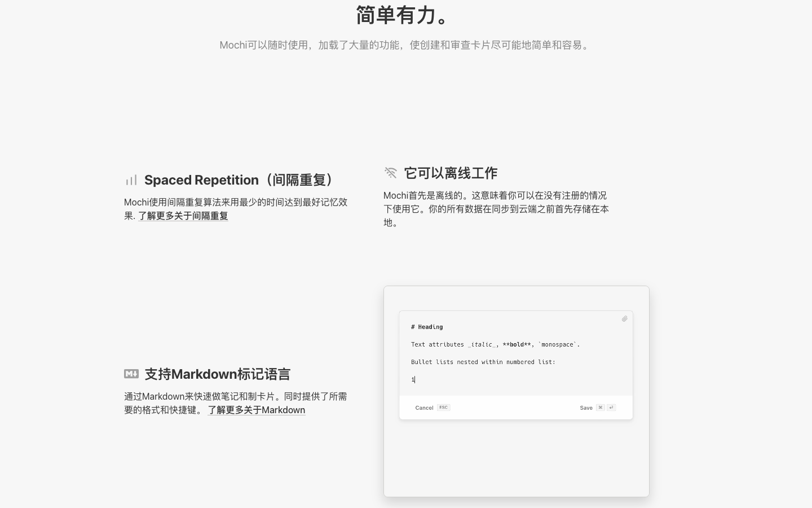Click the Mochi首先是离线的 paragraph
Viewport: 812px width, 508px height.
(496, 209)
